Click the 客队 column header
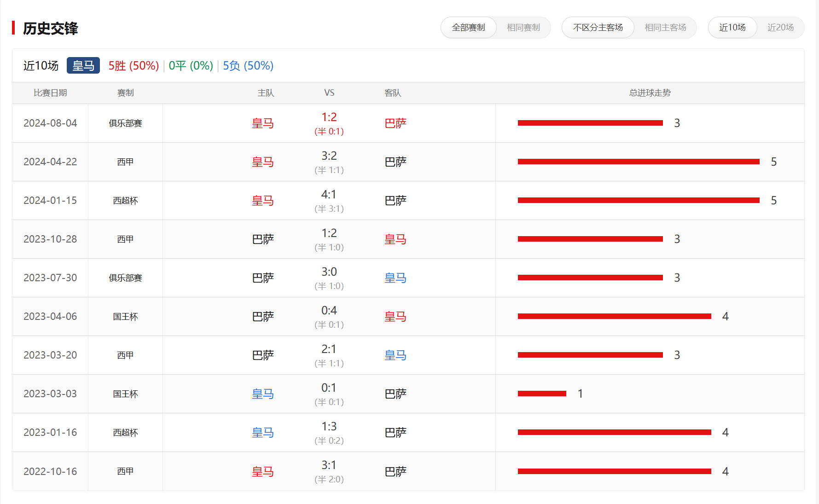 click(x=393, y=93)
